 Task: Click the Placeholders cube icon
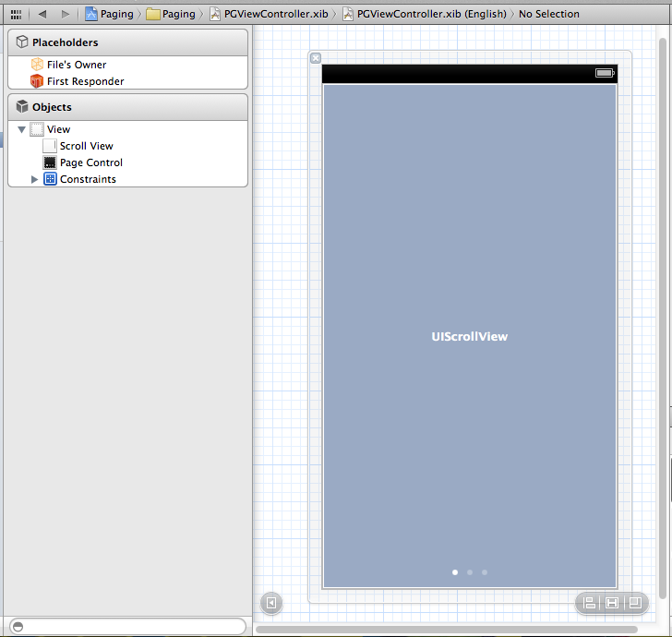click(x=22, y=42)
